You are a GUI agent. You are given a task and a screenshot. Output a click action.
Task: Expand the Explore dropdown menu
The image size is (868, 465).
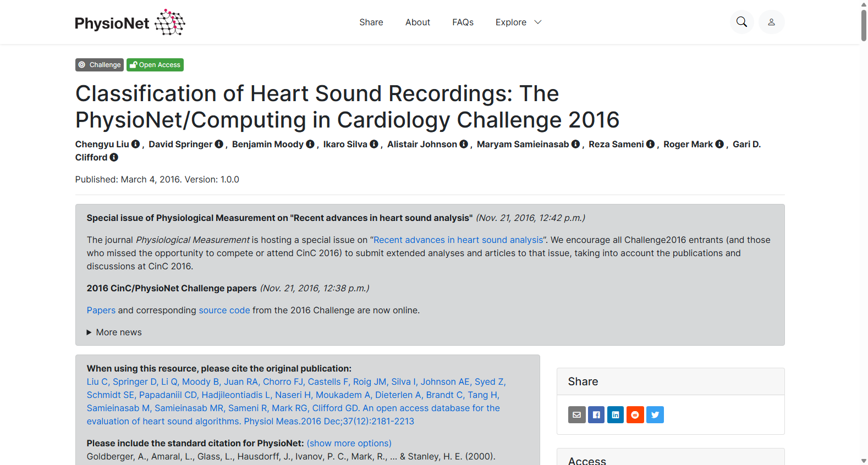pyautogui.click(x=518, y=22)
